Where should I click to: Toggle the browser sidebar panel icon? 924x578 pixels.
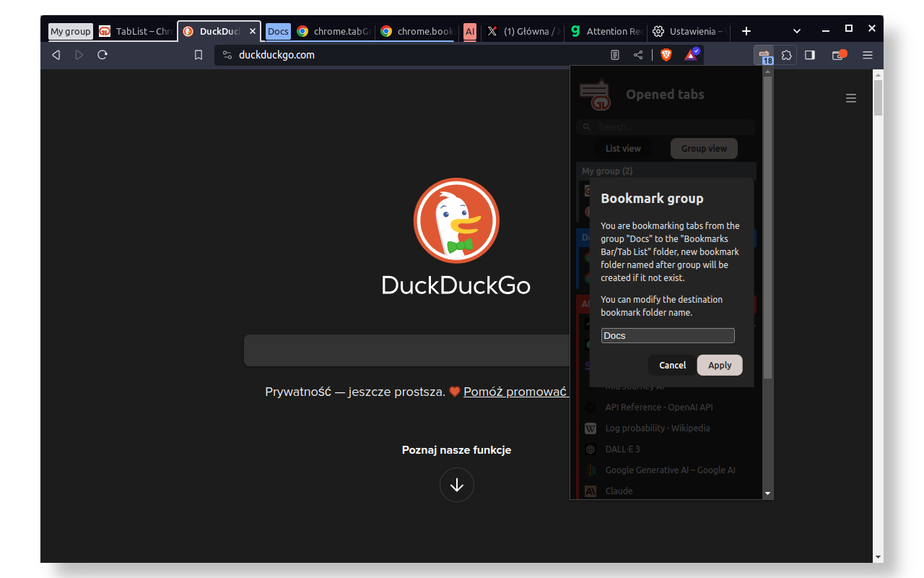pos(810,55)
